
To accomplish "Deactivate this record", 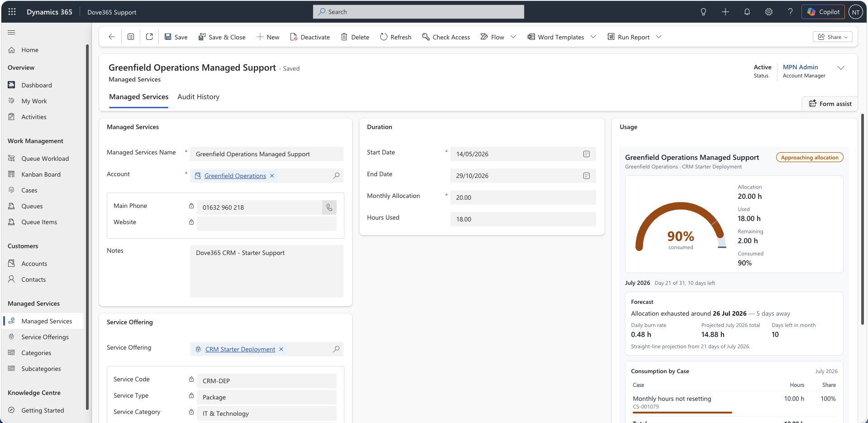I will [310, 37].
